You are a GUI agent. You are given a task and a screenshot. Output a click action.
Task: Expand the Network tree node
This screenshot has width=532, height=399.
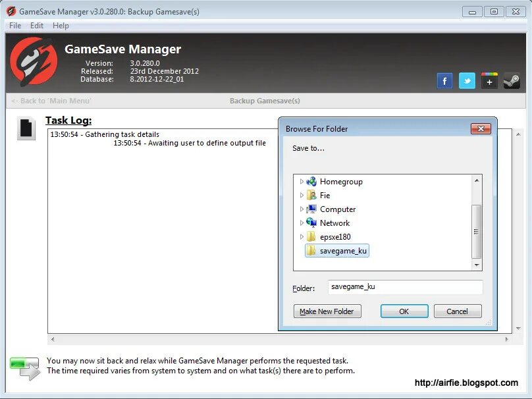tap(302, 223)
